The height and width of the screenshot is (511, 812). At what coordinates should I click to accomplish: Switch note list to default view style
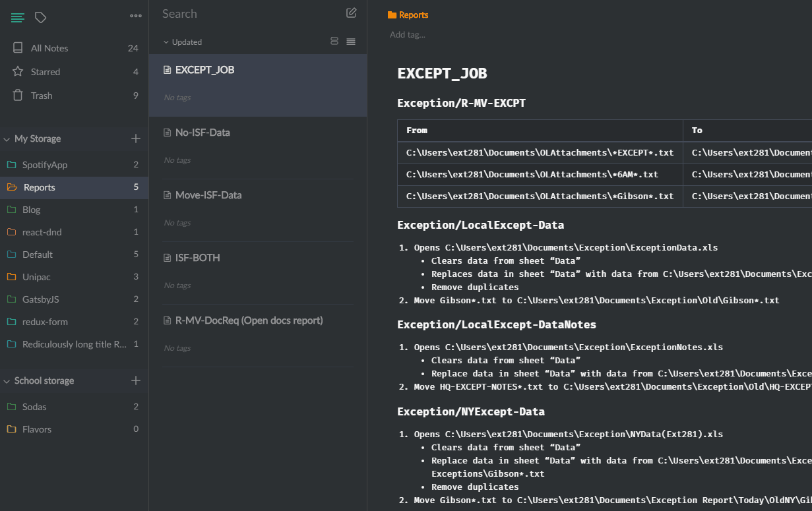pyautogui.click(x=334, y=42)
